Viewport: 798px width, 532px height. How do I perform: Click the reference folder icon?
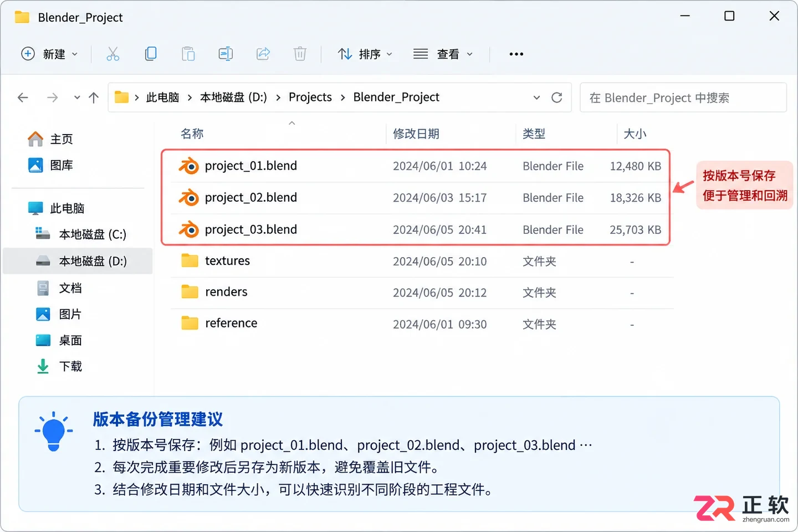pyautogui.click(x=190, y=323)
